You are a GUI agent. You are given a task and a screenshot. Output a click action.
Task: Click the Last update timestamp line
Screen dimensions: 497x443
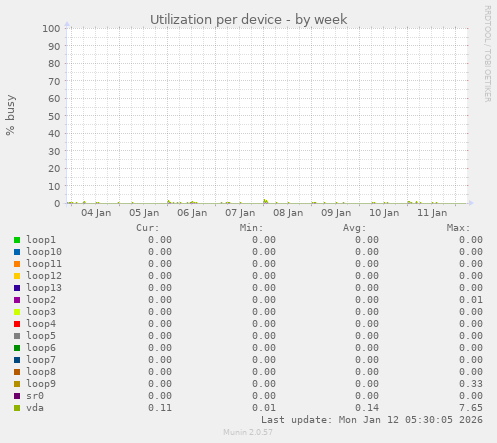pyautogui.click(x=372, y=420)
